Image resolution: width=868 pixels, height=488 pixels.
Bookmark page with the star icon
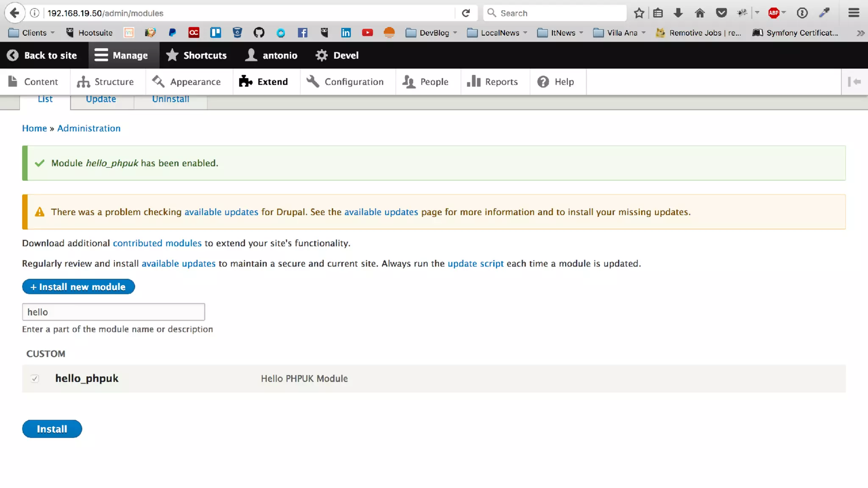[639, 13]
